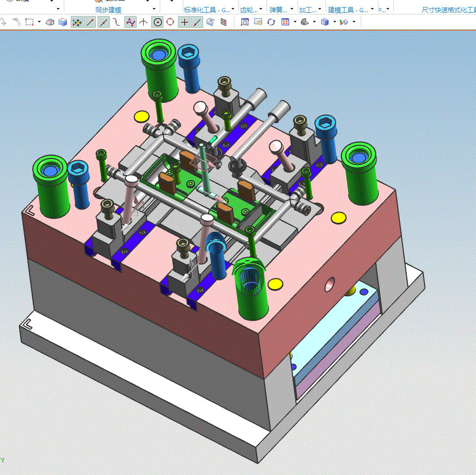Screen dimensions: 476x475
Task: Click the hidden wireframe highlight icon
Action: [50, 22]
